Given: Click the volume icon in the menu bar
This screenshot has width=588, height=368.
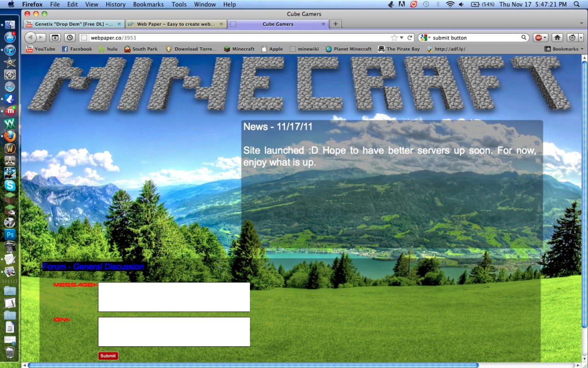Looking at the screenshot, I should pos(461,4).
